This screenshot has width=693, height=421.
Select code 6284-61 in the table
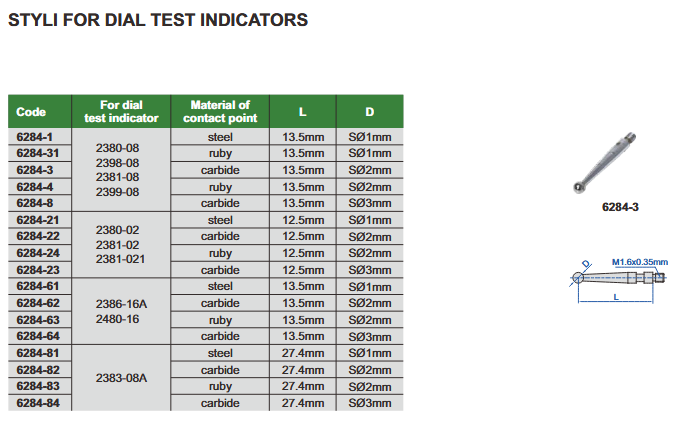pyautogui.click(x=39, y=286)
